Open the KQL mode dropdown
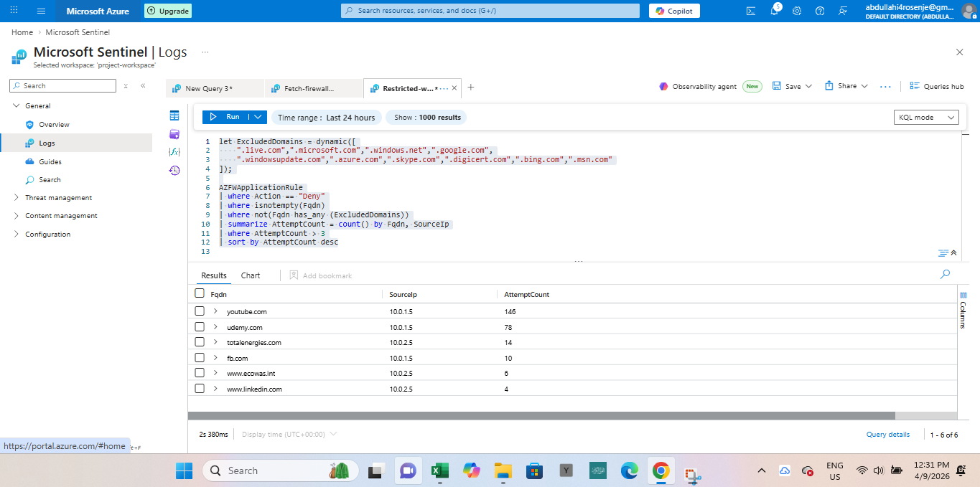The height and width of the screenshot is (487, 980). (926, 118)
